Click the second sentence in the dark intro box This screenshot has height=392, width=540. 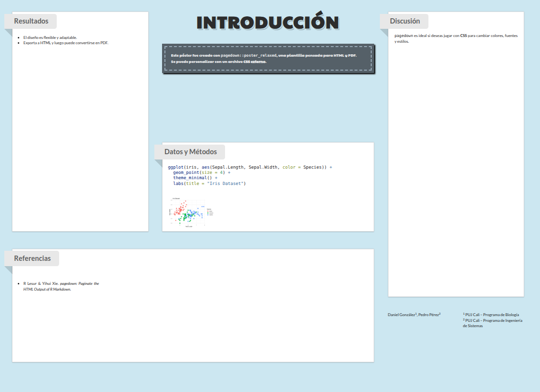(219, 61)
